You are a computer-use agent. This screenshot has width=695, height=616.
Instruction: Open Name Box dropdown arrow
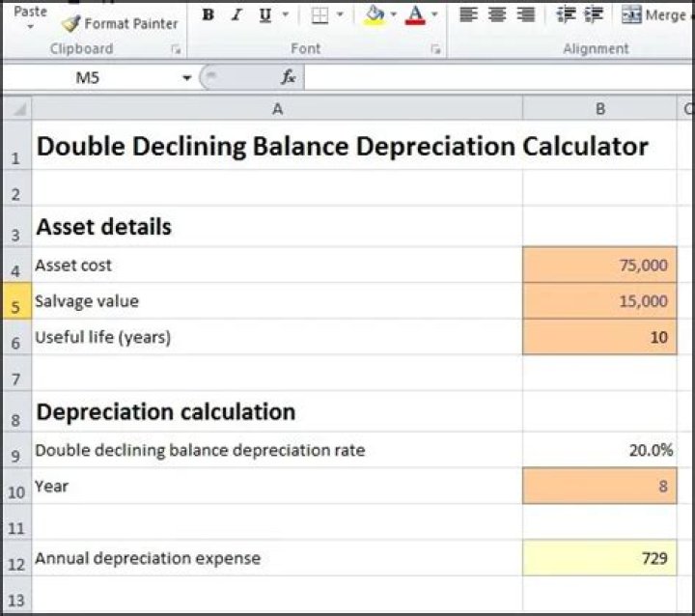point(187,78)
